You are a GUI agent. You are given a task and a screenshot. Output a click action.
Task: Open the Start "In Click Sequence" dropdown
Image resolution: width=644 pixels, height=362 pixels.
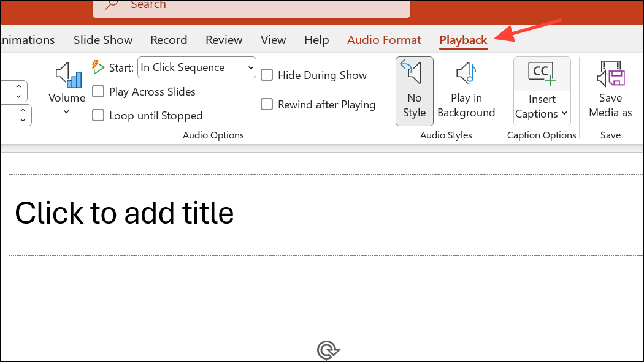tap(197, 67)
